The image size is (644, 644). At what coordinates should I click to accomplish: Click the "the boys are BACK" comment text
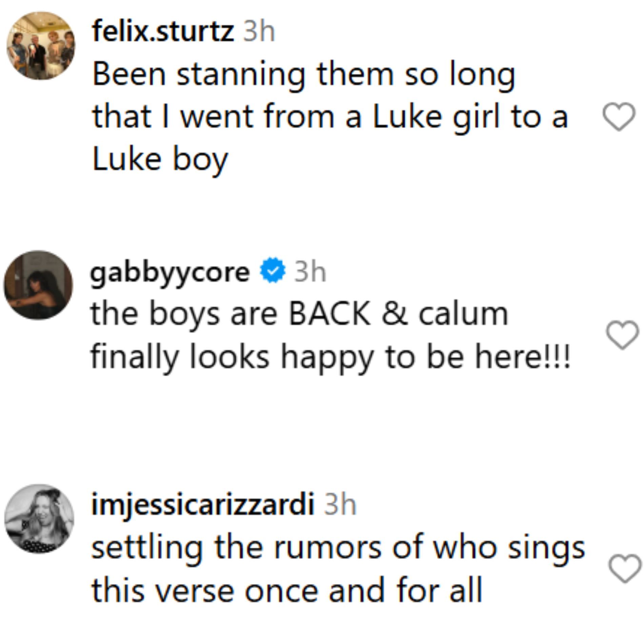tap(230, 314)
